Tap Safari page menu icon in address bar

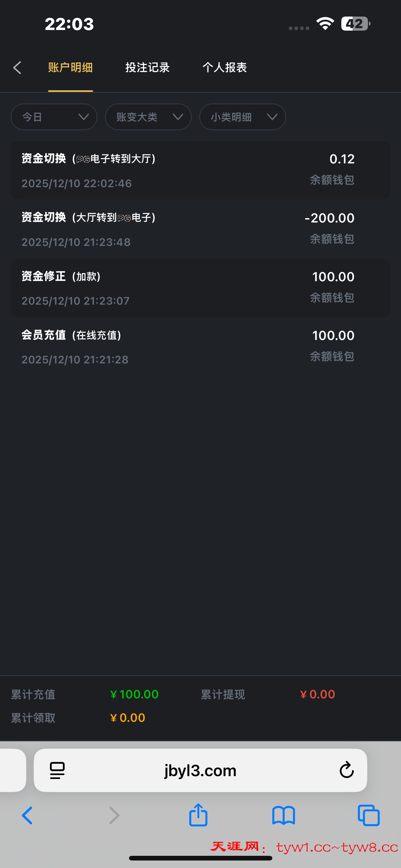57,770
